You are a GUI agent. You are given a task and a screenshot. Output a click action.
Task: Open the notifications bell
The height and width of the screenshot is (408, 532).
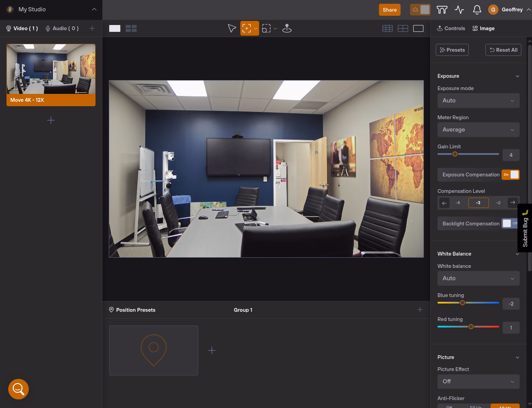477,10
